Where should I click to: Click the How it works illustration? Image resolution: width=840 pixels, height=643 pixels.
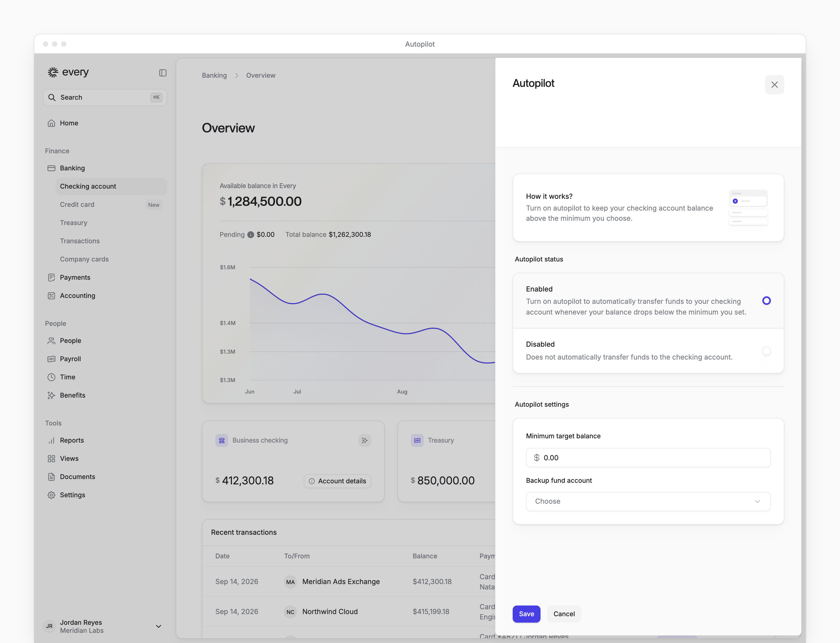click(x=748, y=207)
